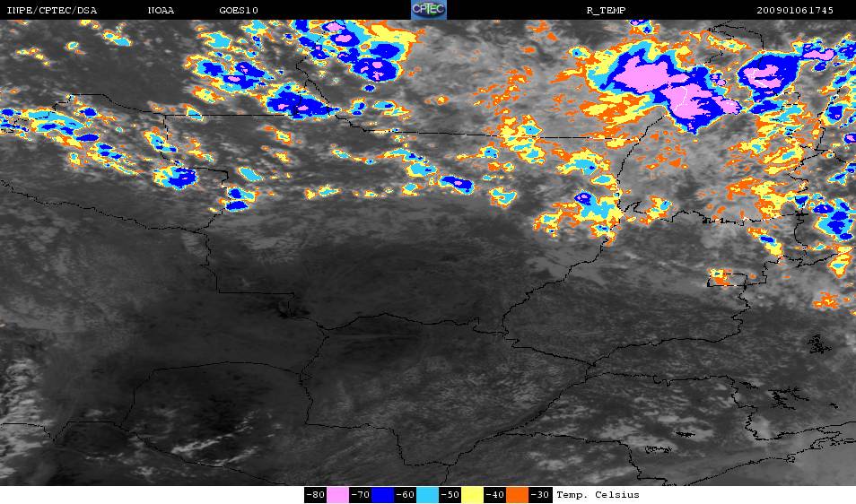The image size is (856, 504).
Task: Pick the pink legend swatch
Action: [x=338, y=495]
